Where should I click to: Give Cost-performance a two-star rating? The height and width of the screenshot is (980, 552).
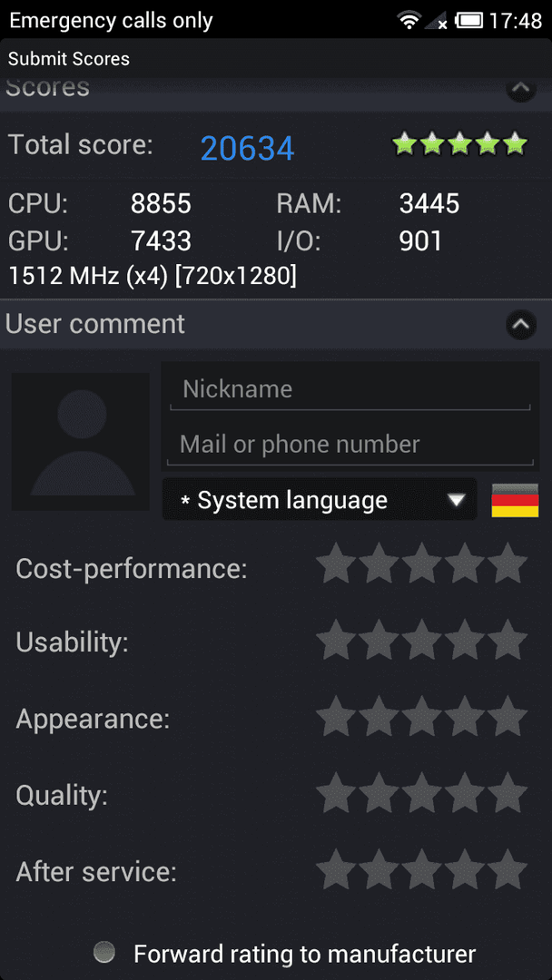pos(379,563)
